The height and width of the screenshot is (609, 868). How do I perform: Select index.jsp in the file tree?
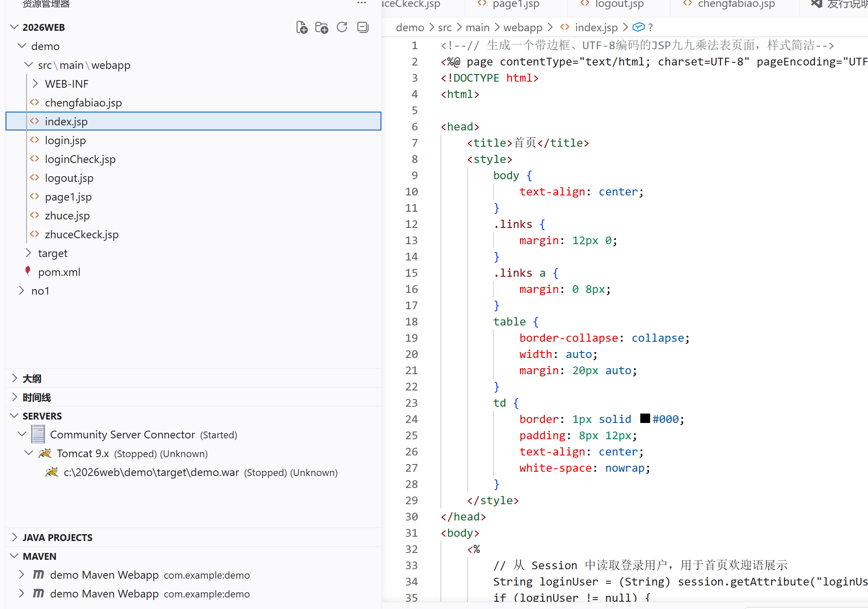[193, 121]
